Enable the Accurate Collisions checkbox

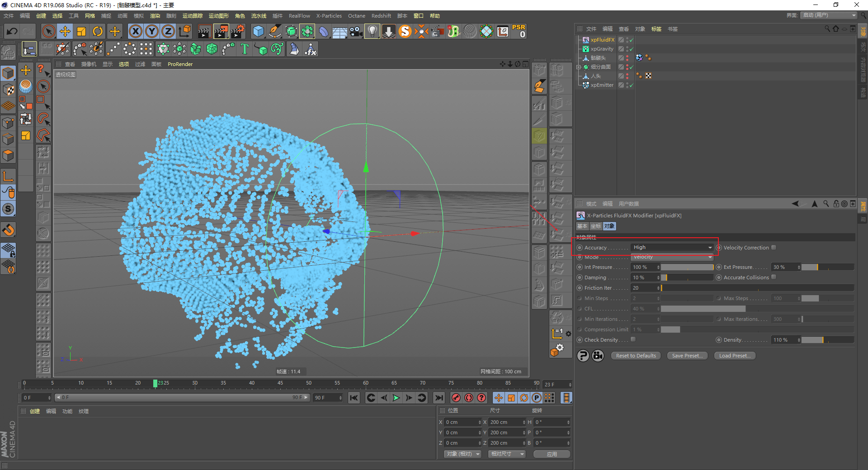tap(774, 277)
